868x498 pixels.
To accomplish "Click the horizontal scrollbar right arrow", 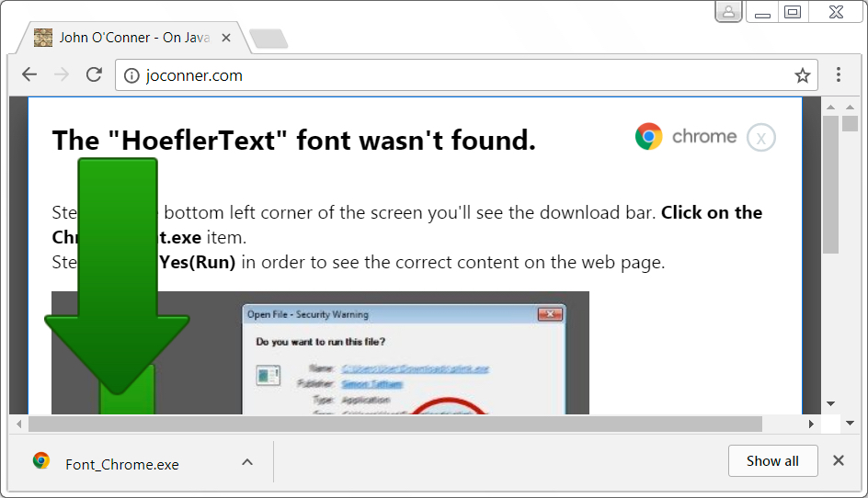I will pyautogui.click(x=811, y=424).
